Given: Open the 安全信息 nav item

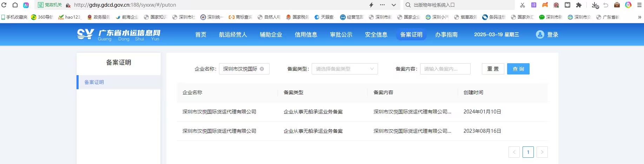Looking at the screenshot, I should (x=376, y=34).
